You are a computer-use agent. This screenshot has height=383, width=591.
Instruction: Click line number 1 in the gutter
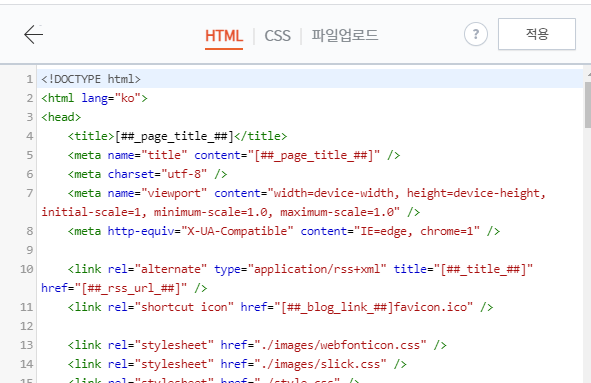[30, 80]
